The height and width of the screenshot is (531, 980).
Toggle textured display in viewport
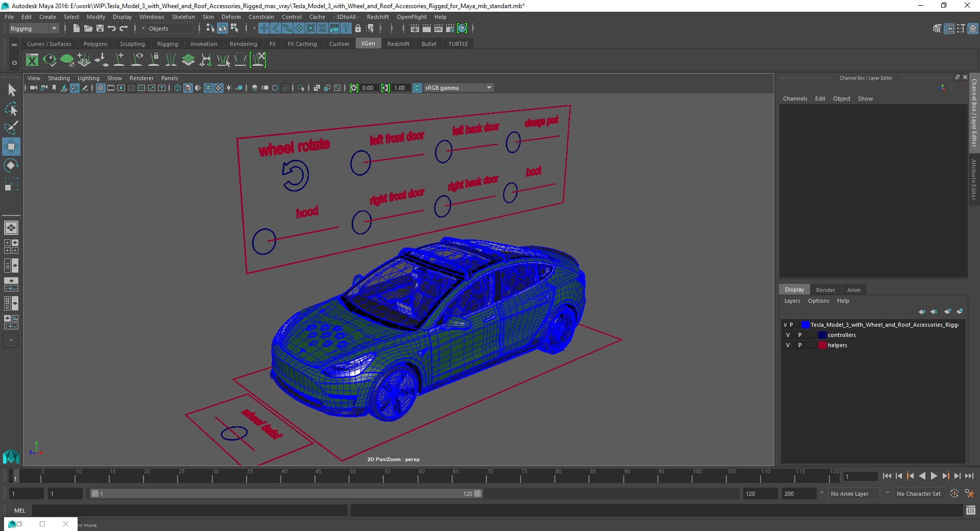click(x=218, y=88)
